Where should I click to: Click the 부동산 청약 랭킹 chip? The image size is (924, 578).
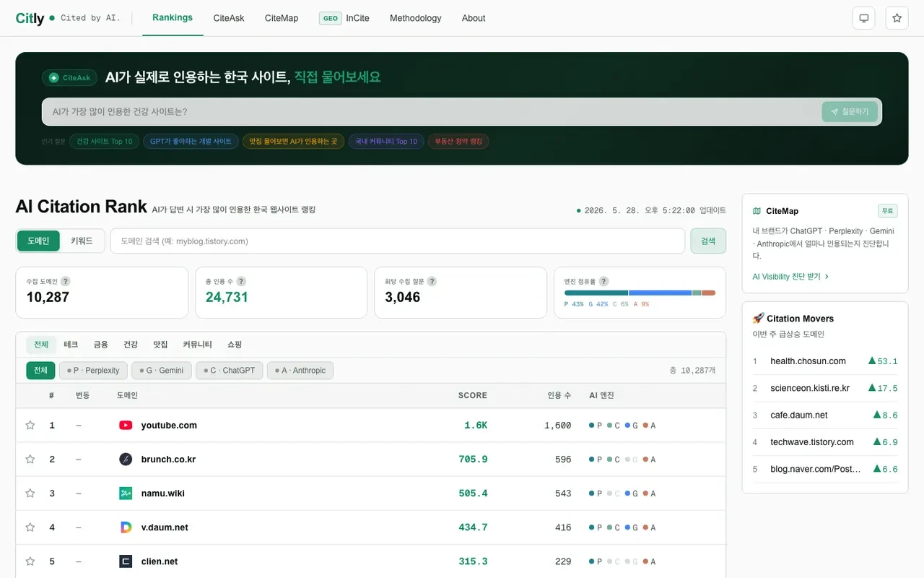tap(458, 142)
